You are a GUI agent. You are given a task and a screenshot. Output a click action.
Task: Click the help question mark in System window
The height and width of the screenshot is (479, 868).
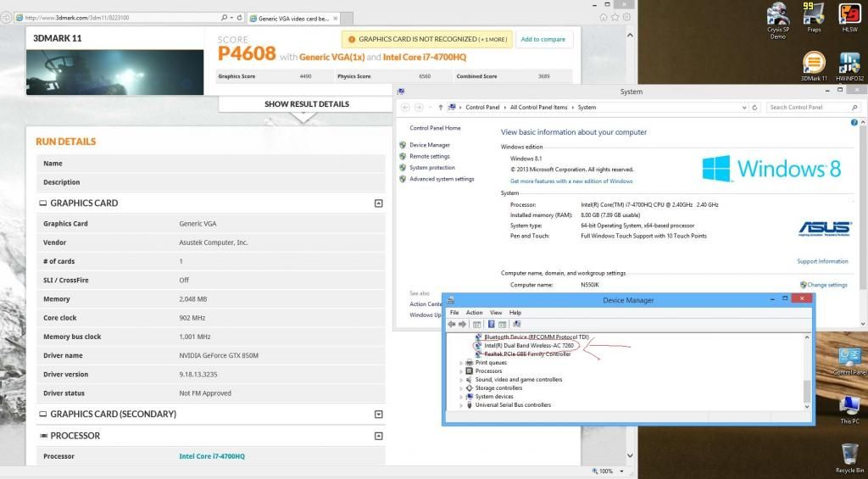(854, 123)
